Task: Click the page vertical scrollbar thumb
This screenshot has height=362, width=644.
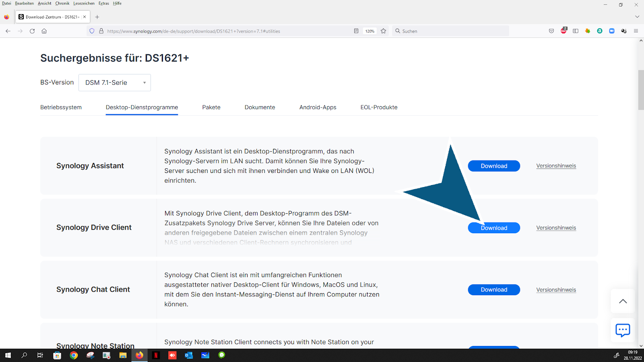Action: 641,90
